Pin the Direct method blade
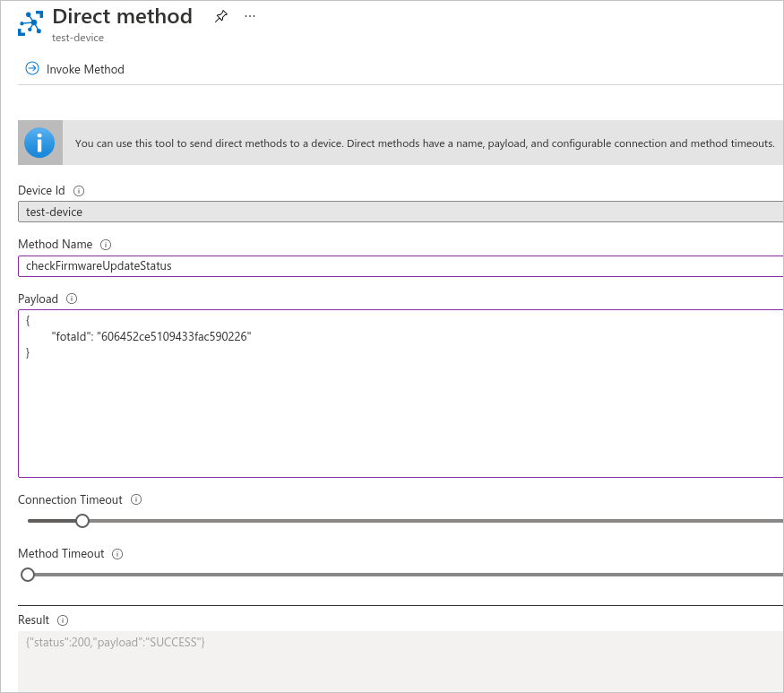The height and width of the screenshot is (693, 784). (x=221, y=16)
